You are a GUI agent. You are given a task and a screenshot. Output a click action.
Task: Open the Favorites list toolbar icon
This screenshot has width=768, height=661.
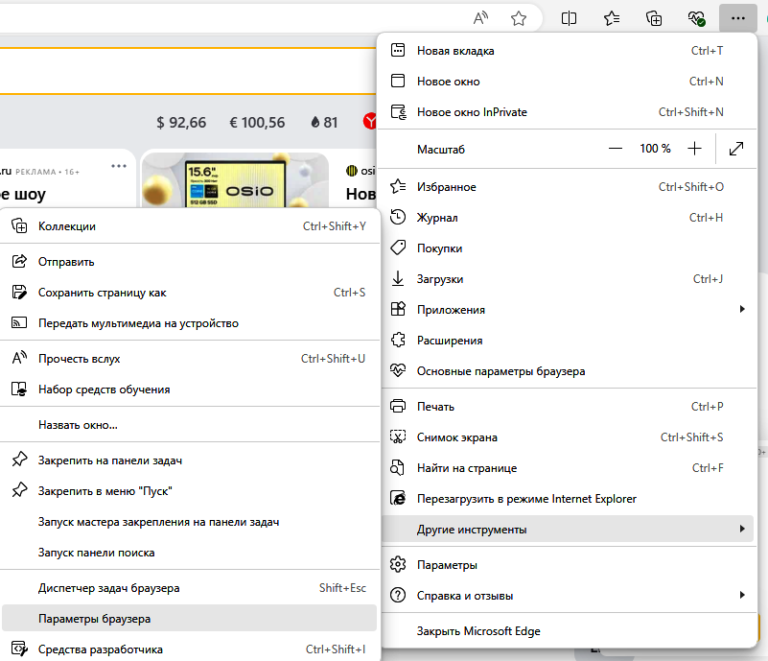point(611,19)
